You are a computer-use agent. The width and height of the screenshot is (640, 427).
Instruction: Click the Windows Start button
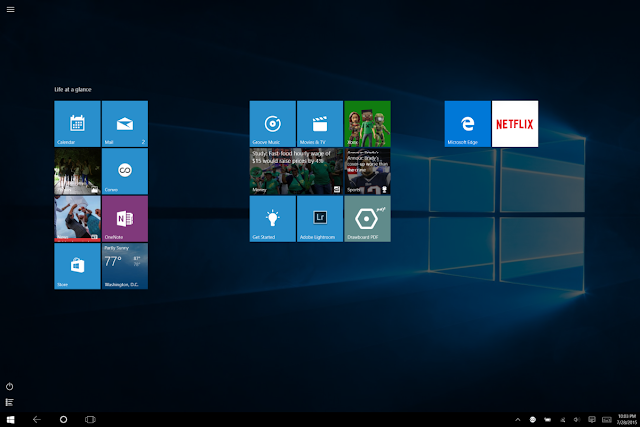point(11,420)
